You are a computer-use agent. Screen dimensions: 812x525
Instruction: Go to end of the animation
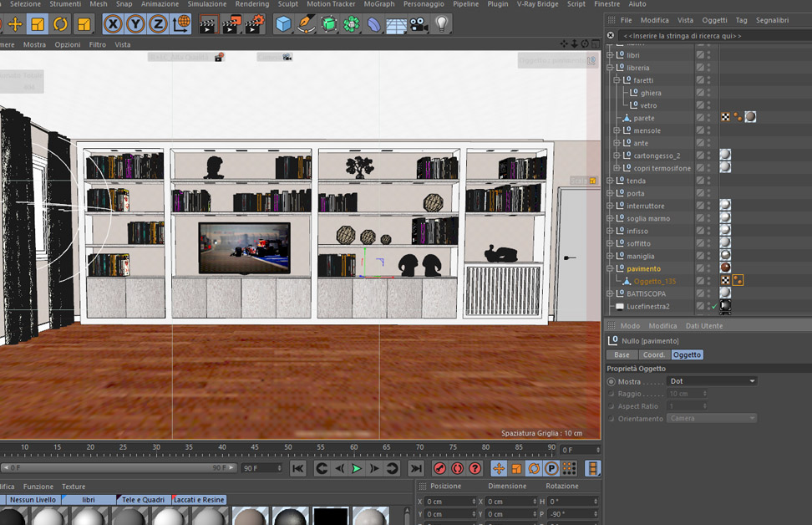[x=416, y=468]
